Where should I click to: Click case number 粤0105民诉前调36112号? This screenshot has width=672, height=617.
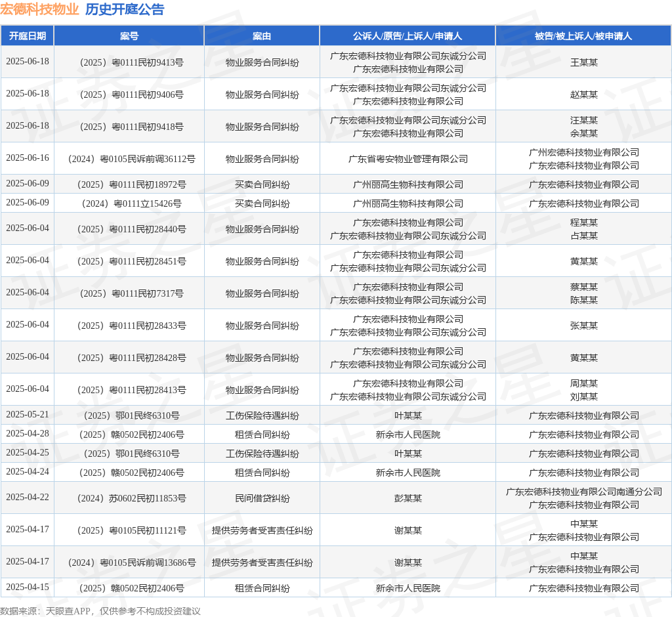[x=131, y=159]
